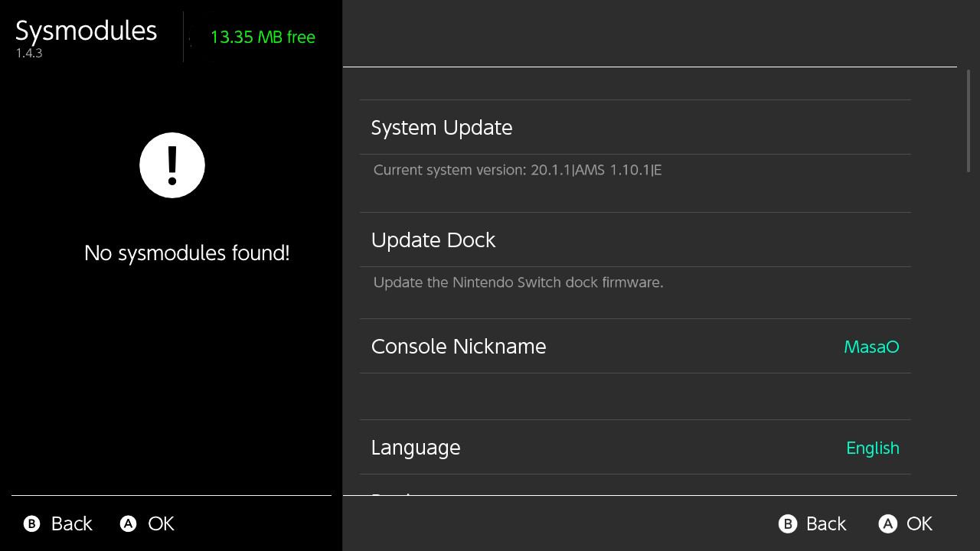Click the A button icon in settings footer
Viewport: 980px width, 551px height.
coord(887,523)
